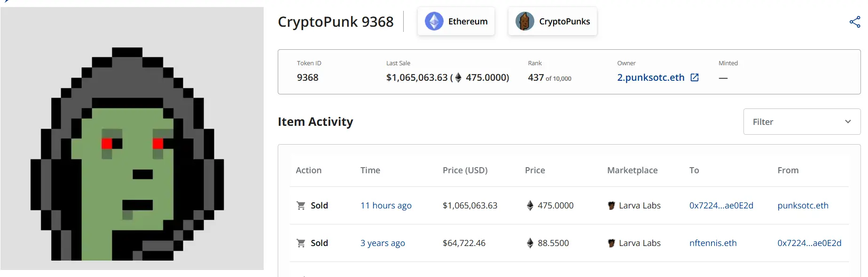Click the ETH icon in the Last Sale summary
This screenshot has width=868, height=277.
(x=457, y=78)
